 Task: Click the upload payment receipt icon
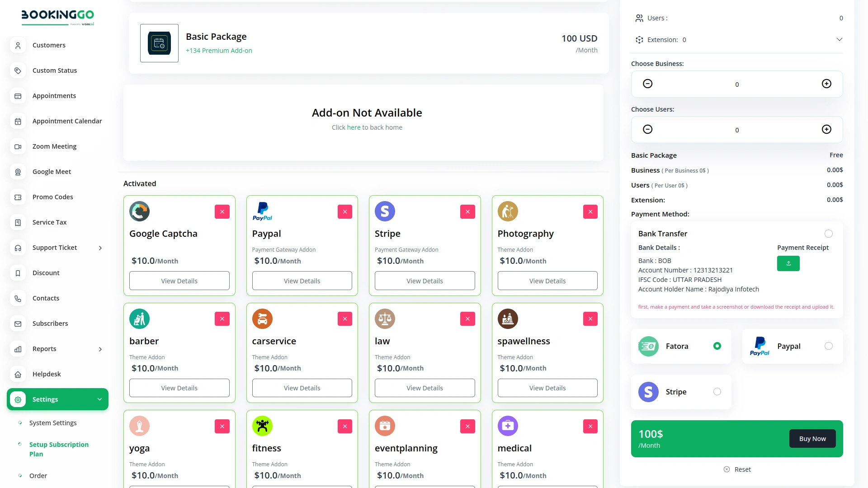point(788,263)
